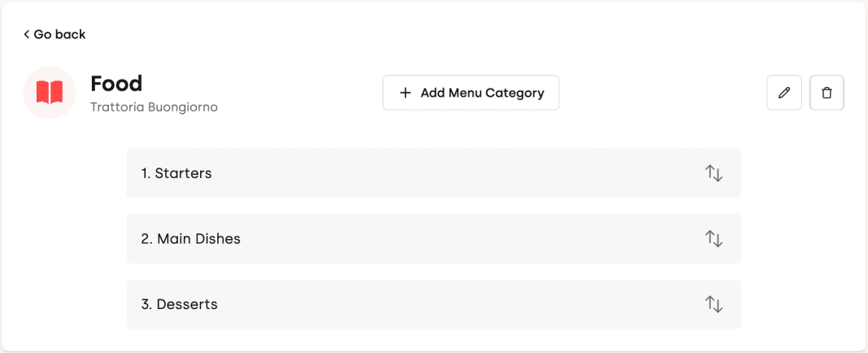Screen dimensions: 868x353
Task: Delete the Food menu with the trash icon
Action: [827, 93]
